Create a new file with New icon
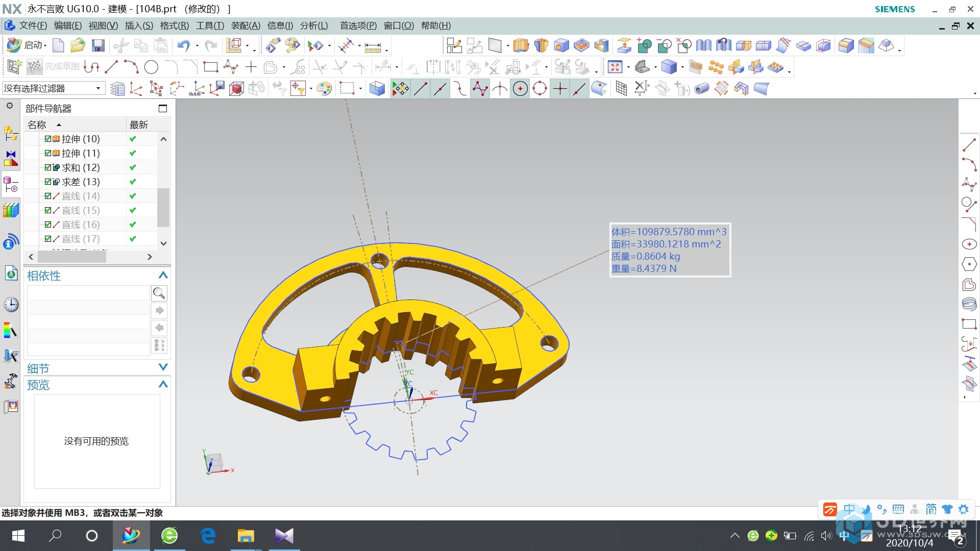Screen dimensions: 980x551 click(58, 46)
